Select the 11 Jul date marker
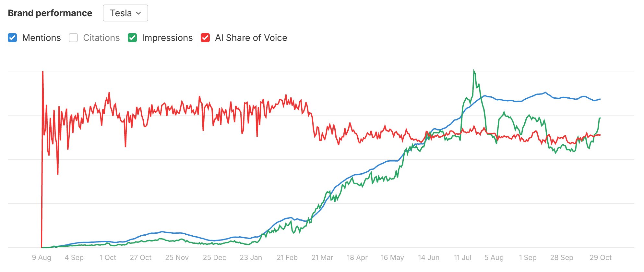Viewport: 644px width, 272px height. click(462, 257)
